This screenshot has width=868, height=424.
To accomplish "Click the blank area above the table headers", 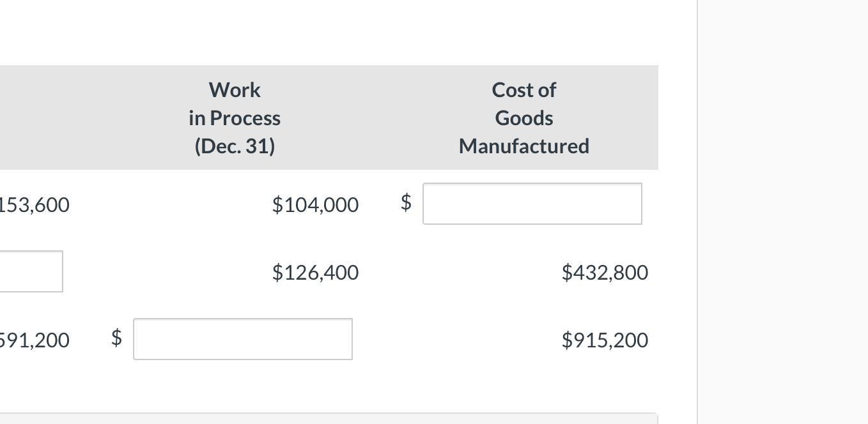I will 320,32.
